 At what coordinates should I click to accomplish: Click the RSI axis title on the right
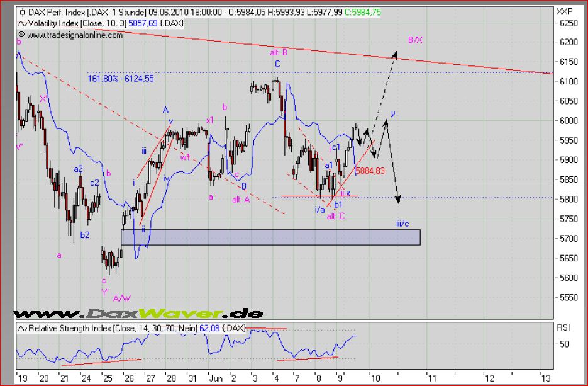[x=563, y=327]
